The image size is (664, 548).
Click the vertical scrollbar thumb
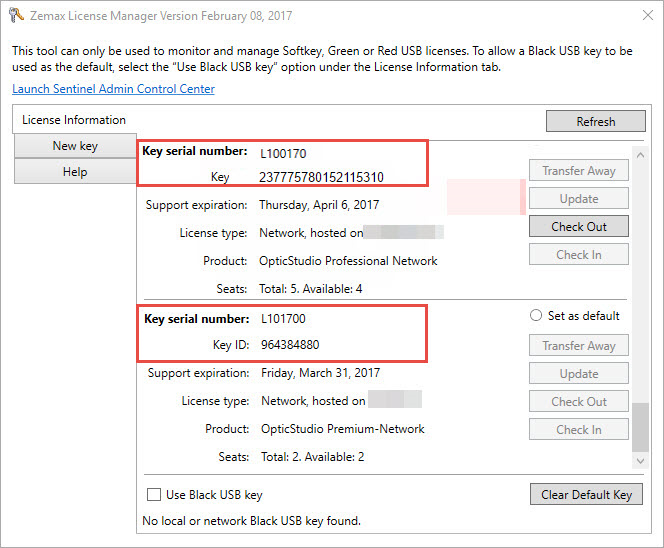coord(640,427)
